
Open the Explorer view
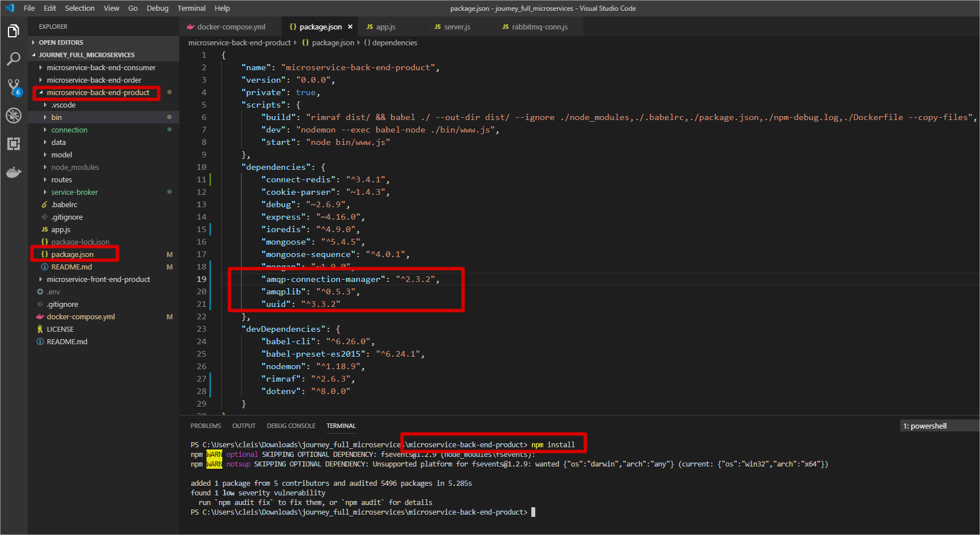point(14,31)
